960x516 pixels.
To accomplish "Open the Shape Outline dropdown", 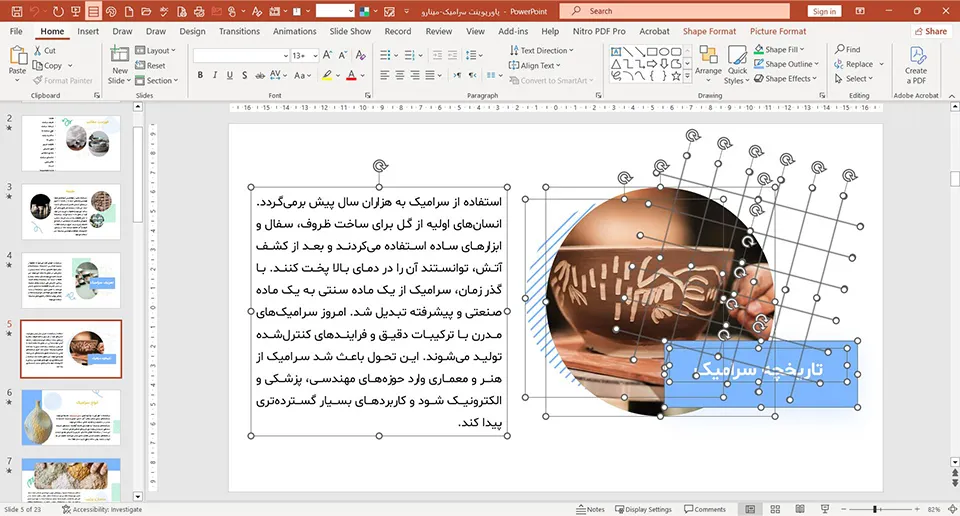I will pyautogui.click(x=786, y=64).
